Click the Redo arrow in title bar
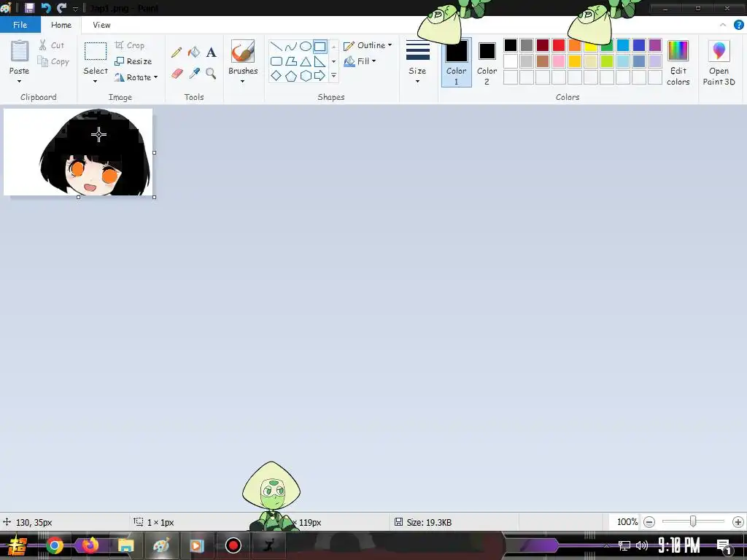The image size is (747, 560). click(61, 8)
